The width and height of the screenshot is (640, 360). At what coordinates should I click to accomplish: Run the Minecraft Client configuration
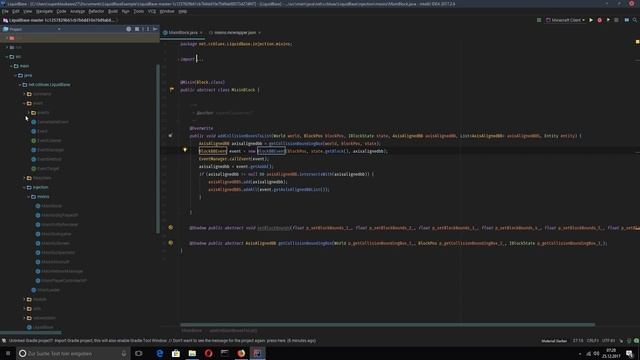pyautogui.click(x=591, y=20)
